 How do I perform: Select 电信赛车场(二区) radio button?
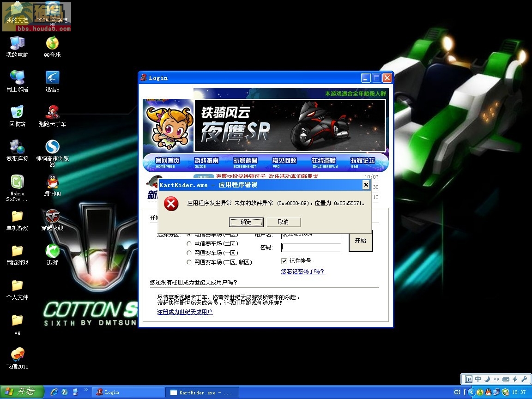point(189,244)
